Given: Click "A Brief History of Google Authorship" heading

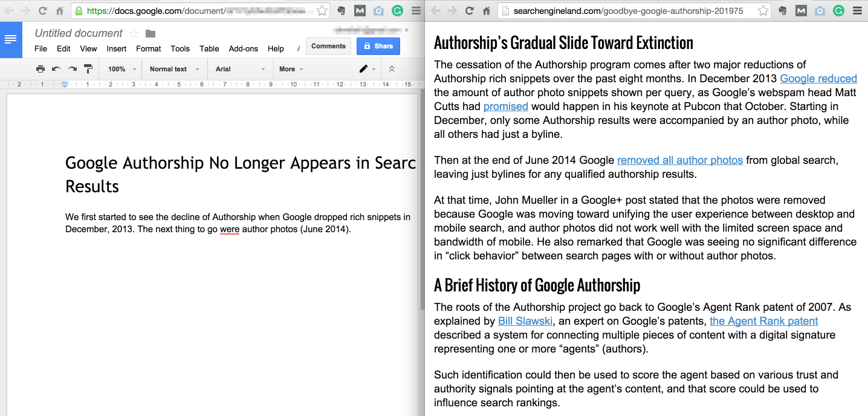Looking at the screenshot, I should click(537, 285).
